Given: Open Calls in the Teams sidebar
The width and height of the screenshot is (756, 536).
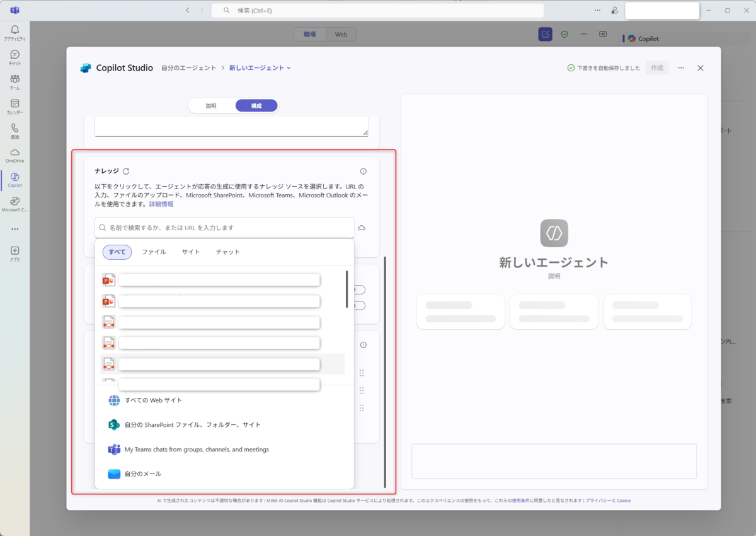Looking at the screenshot, I should pyautogui.click(x=14, y=131).
